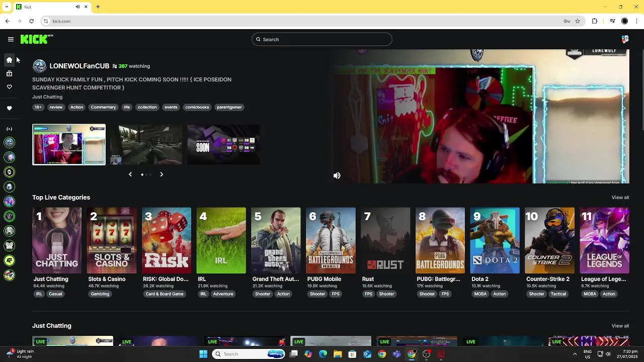Select the parentgamer tag
This screenshot has height=362, width=644.
(229, 107)
